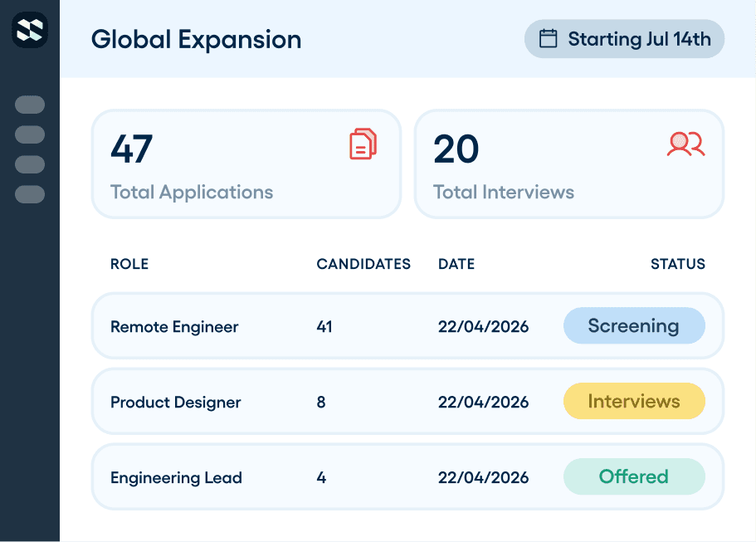The image size is (756, 542).
Task: Click the Global Expansion page title
Action: pos(196,40)
